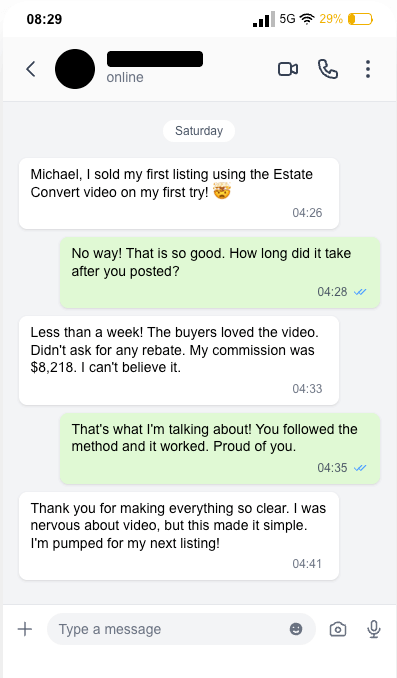Viewport: 397px width, 678px height.
Task: Start a voice call with phone icon
Action: (x=328, y=69)
